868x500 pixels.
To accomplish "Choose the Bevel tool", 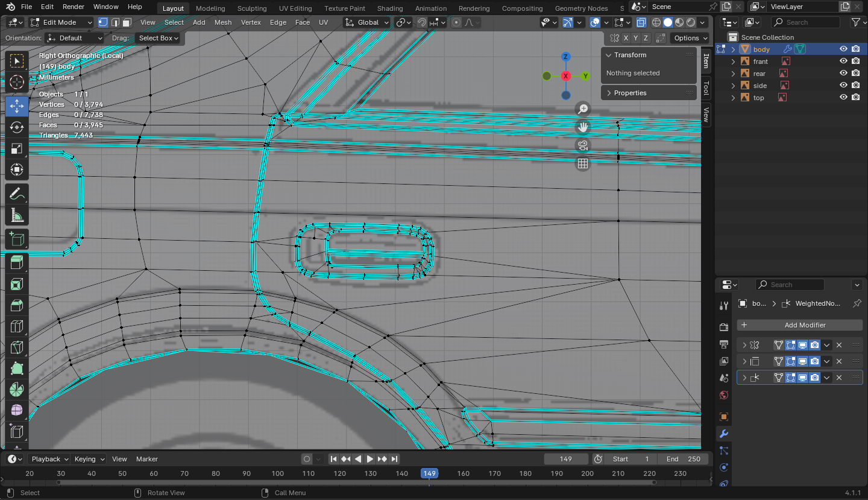I will point(17,306).
